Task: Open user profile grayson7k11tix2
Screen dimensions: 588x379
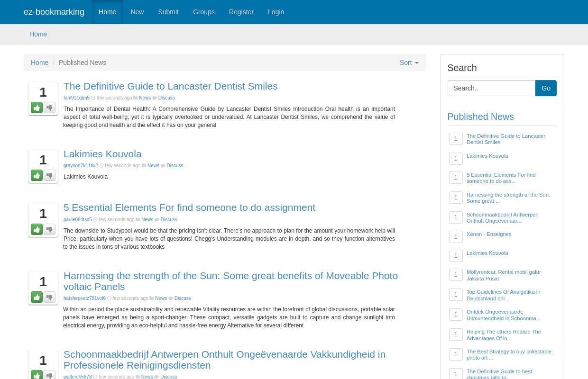Action: coord(81,165)
